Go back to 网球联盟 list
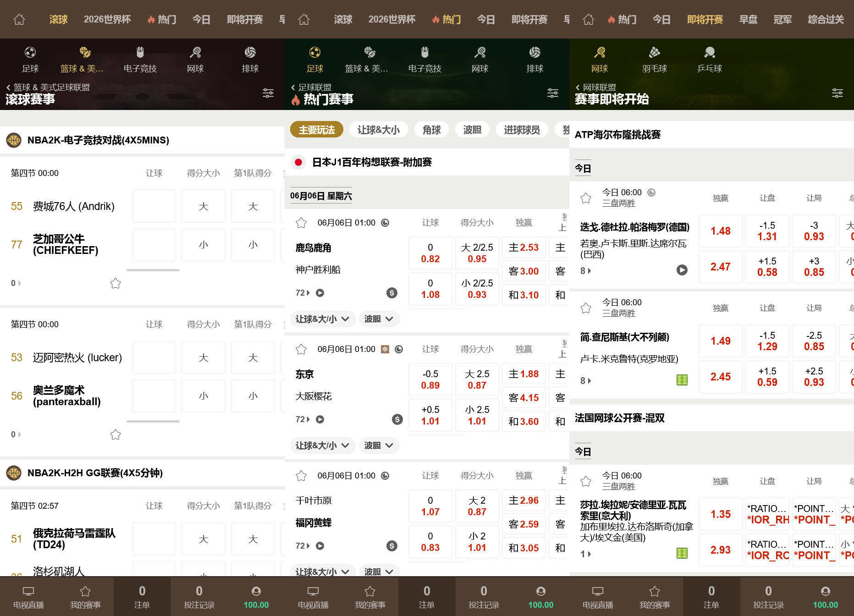Image resolution: width=854 pixels, height=616 pixels. tap(595, 87)
